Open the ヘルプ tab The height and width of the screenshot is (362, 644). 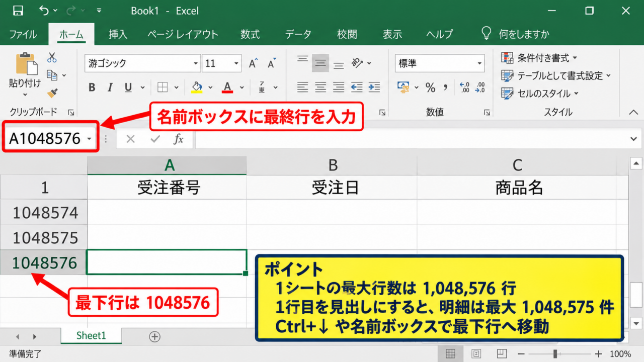[439, 34]
